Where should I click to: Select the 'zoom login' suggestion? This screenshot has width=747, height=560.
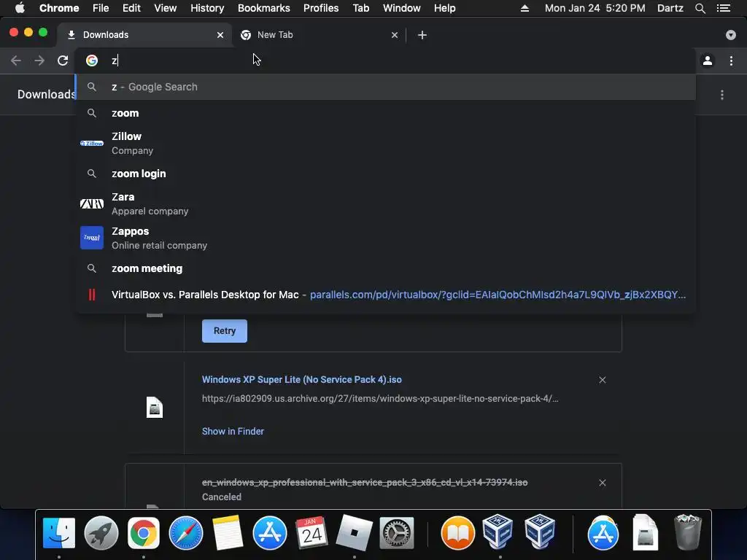tap(385, 174)
